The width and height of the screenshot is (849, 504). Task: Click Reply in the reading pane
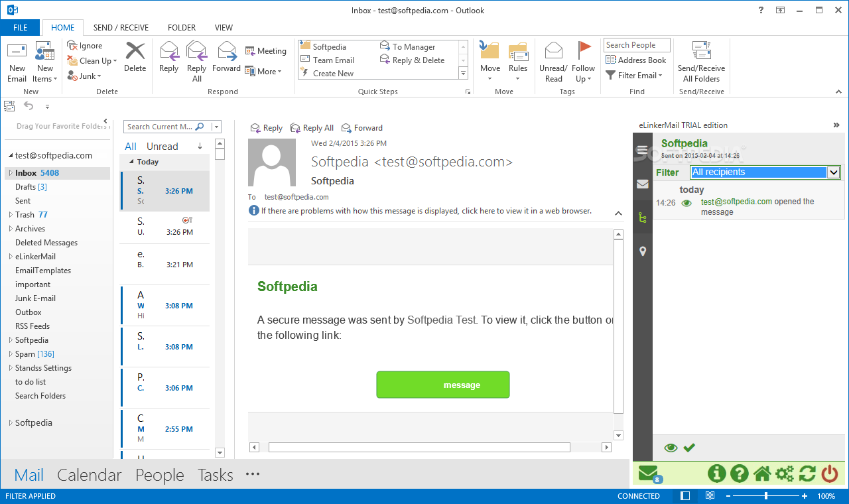coord(267,128)
